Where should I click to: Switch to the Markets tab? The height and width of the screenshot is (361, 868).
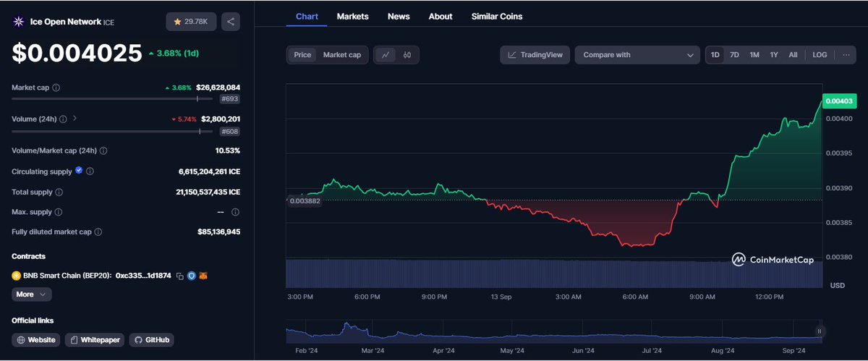352,16
